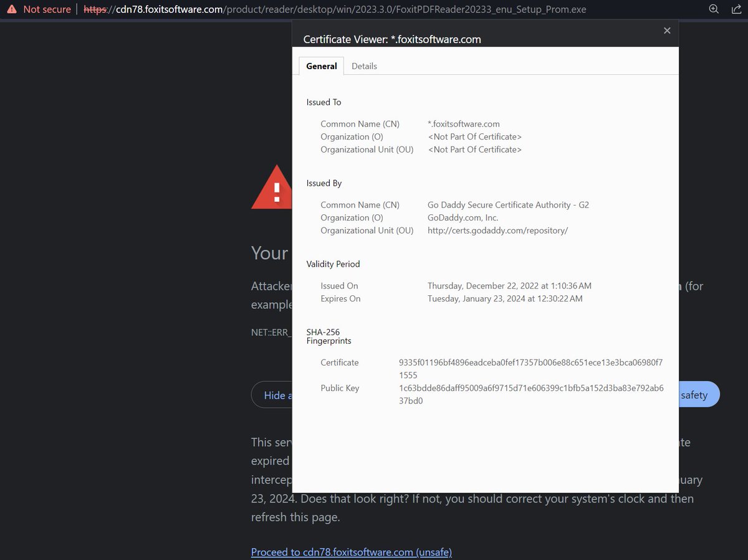This screenshot has width=748, height=560.
Task: Click the Not secure warning icon
Action: pyautogui.click(x=12, y=9)
